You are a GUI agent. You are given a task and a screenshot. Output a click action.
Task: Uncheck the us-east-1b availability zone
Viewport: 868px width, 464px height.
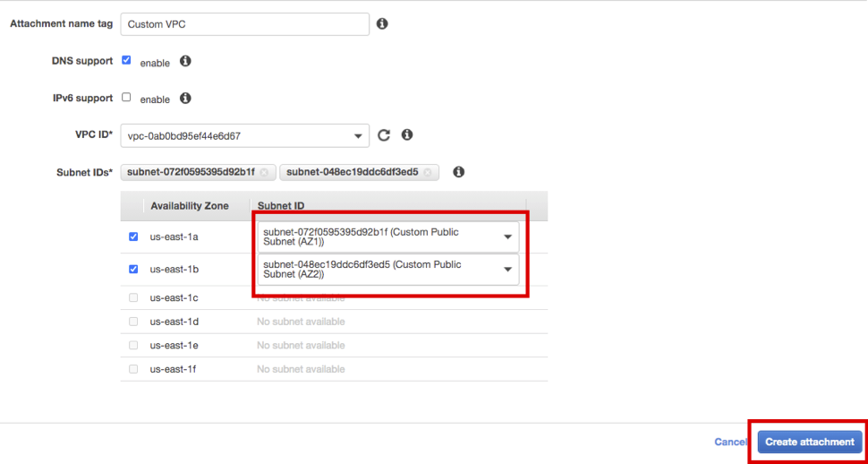[133, 269]
